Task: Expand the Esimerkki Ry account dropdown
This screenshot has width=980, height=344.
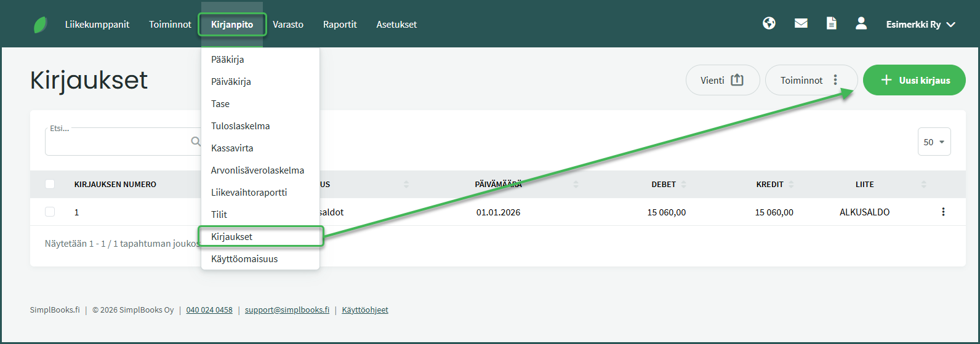Action: [920, 25]
